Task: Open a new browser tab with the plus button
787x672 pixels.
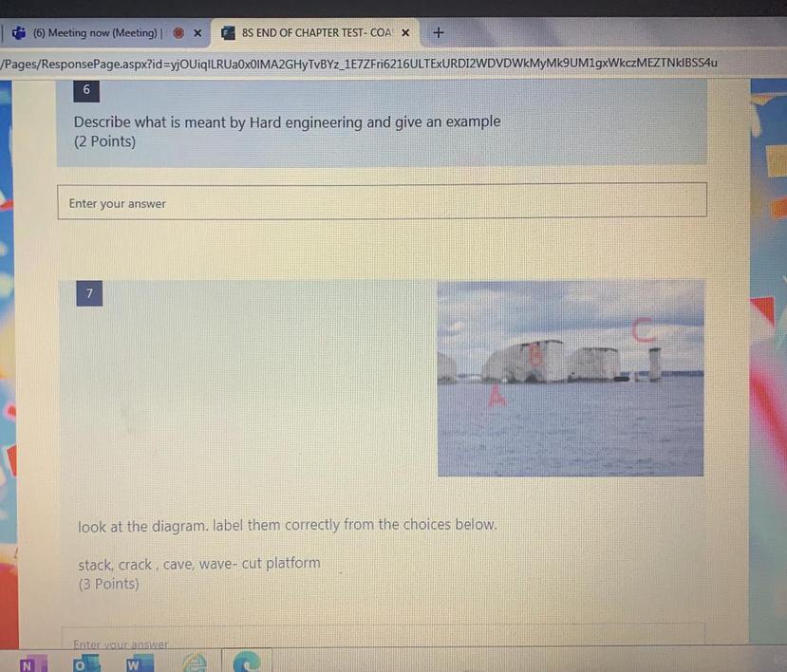Action: [439, 32]
